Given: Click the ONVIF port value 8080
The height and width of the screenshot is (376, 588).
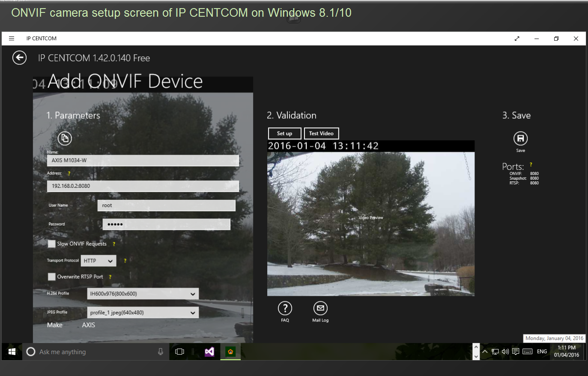Looking at the screenshot, I should [x=534, y=174].
